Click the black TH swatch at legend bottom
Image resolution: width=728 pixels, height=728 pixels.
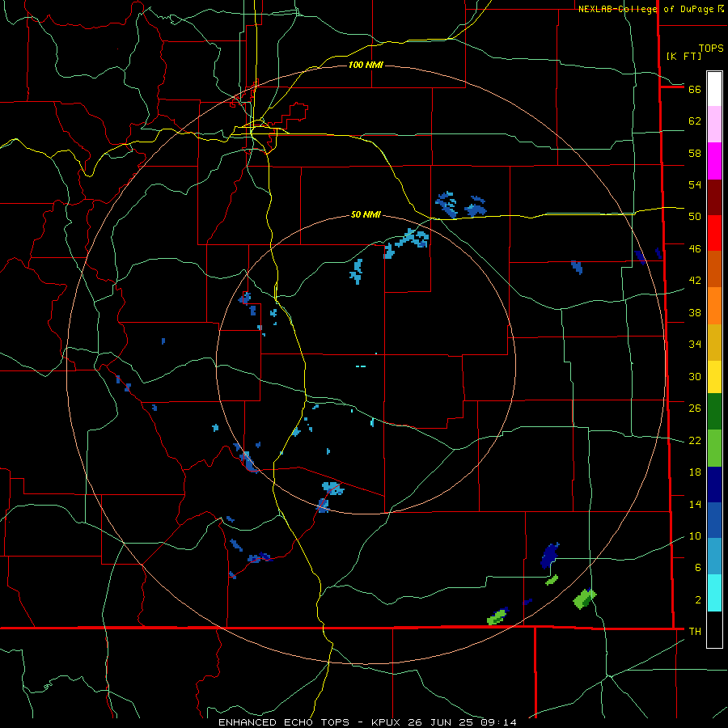pyautogui.click(x=714, y=629)
